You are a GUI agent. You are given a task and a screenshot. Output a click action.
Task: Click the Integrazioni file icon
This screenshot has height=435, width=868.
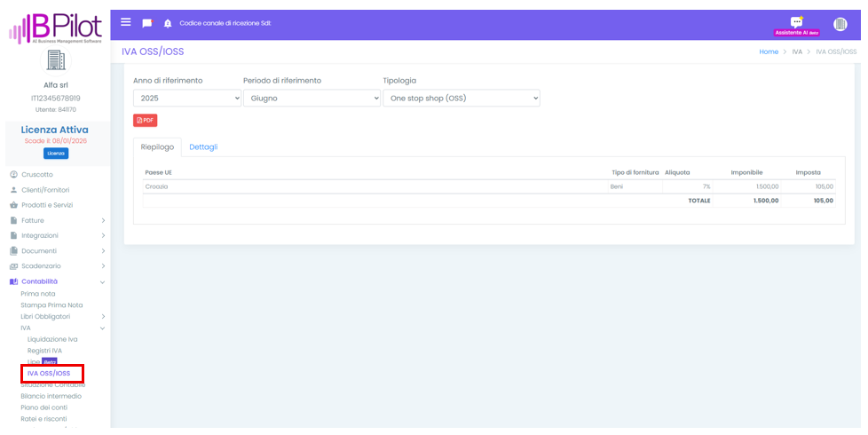14,236
